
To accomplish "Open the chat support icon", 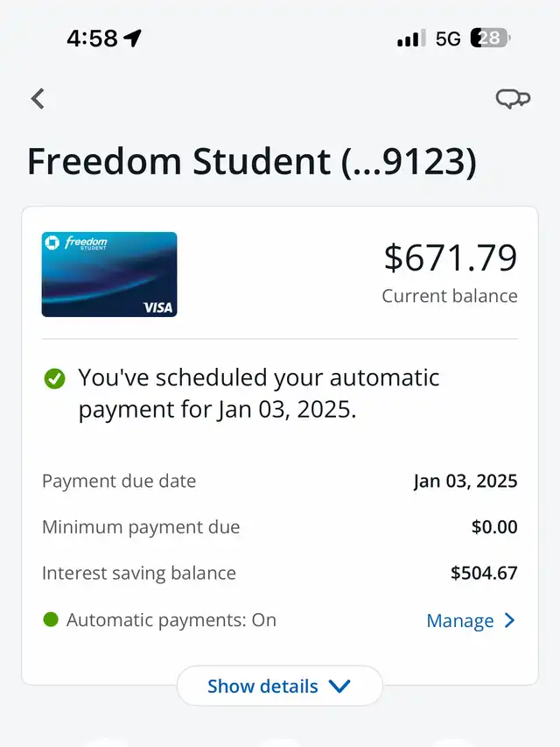I will pyautogui.click(x=512, y=99).
